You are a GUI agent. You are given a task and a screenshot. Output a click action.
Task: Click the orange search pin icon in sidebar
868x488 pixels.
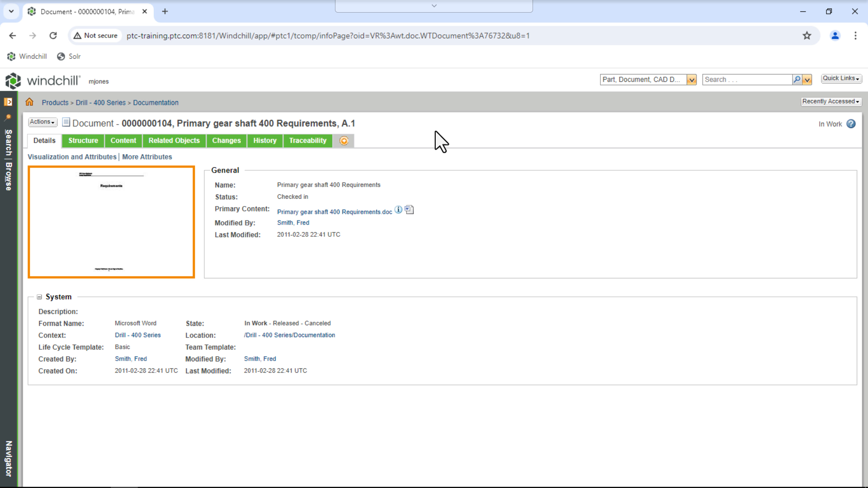8,117
